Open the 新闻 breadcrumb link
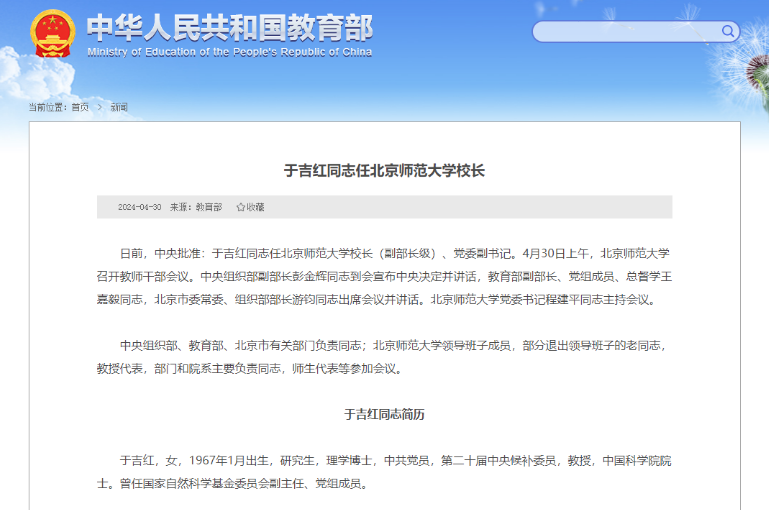The width and height of the screenshot is (769, 510). tap(118, 106)
